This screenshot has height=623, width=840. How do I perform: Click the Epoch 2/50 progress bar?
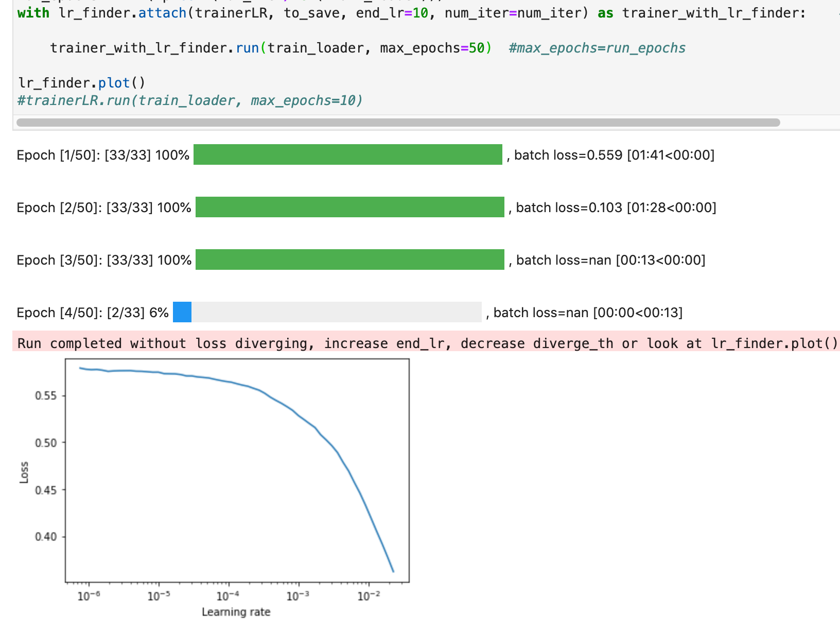350,207
